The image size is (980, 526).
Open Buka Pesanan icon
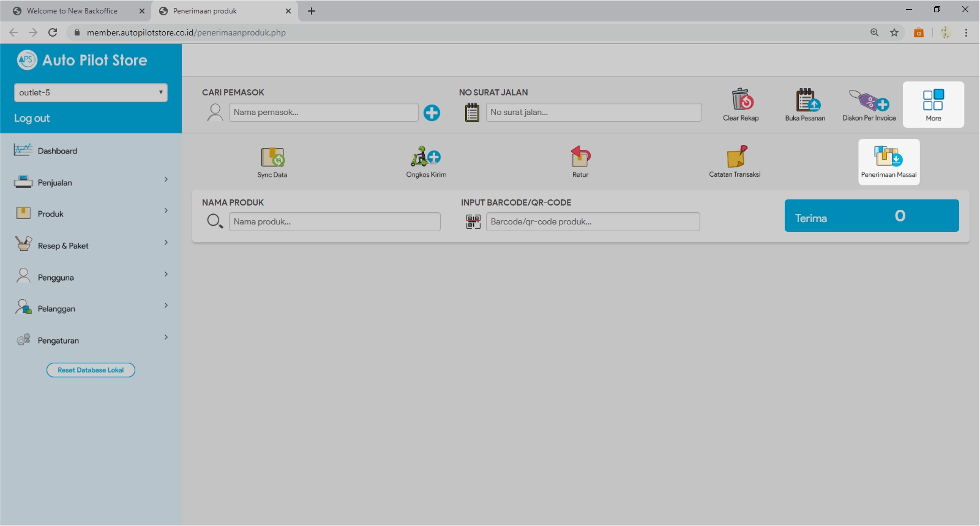(x=806, y=100)
